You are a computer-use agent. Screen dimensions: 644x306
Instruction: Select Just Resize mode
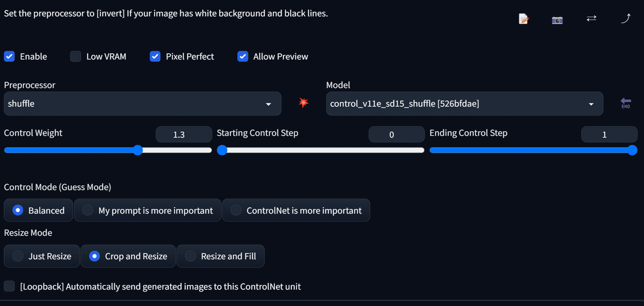point(42,256)
